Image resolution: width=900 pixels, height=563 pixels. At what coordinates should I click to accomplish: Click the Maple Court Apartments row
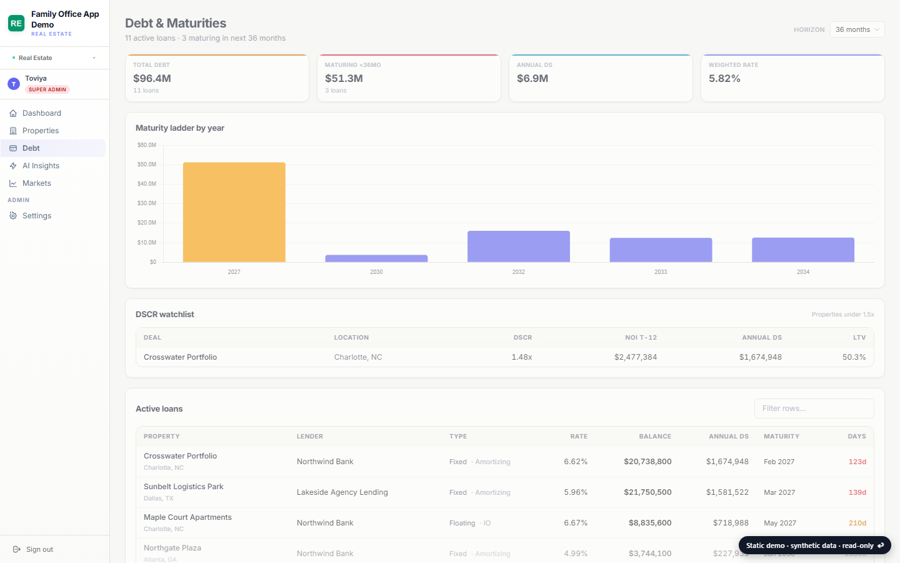505,523
